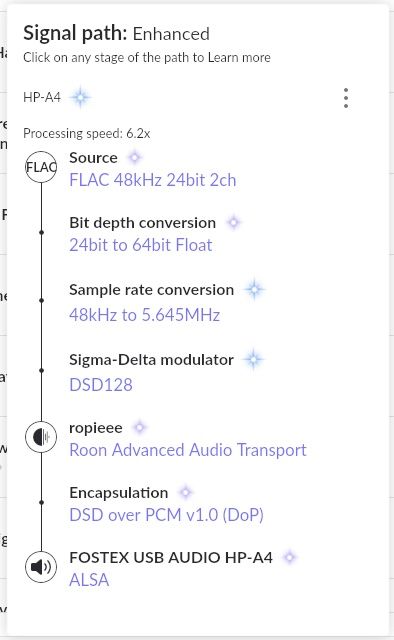Image resolution: width=394 pixels, height=640 pixels.
Task: Click star next to ropieee label
Action: click(x=140, y=427)
